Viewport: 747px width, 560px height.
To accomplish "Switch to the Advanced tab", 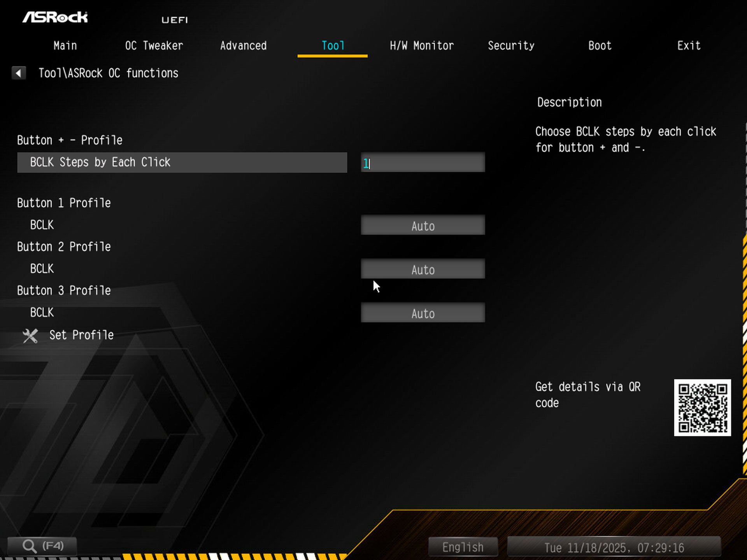I will point(243,45).
